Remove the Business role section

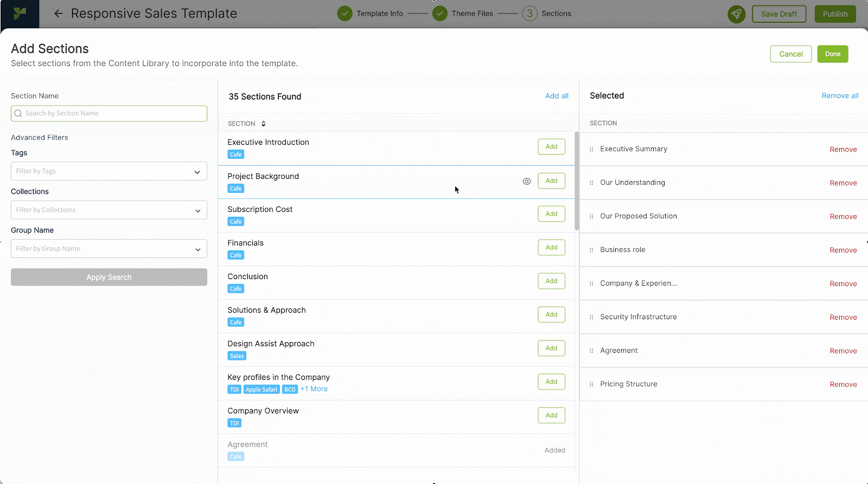(843, 250)
